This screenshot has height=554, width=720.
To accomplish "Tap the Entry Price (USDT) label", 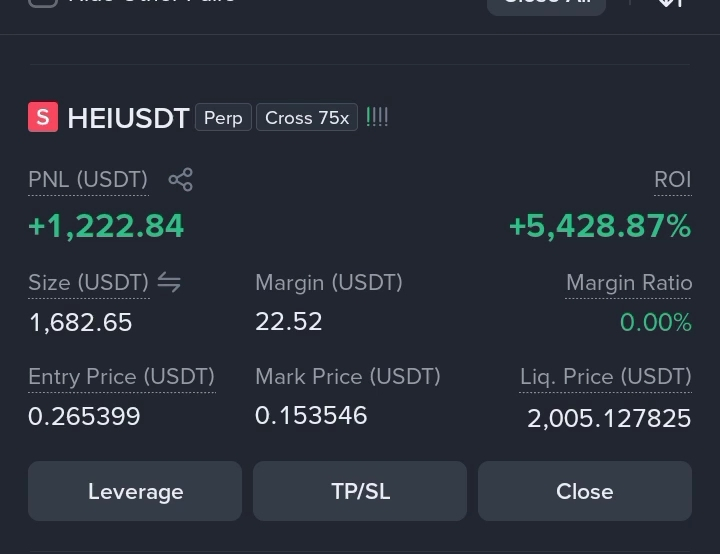I will [x=122, y=377].
